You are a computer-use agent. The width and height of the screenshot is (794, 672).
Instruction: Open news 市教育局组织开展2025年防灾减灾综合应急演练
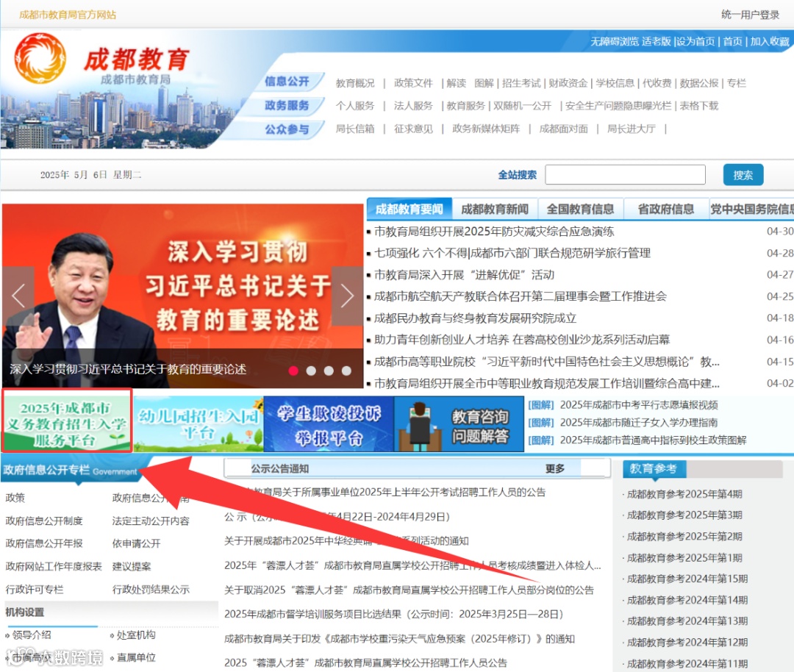[494, 232]
